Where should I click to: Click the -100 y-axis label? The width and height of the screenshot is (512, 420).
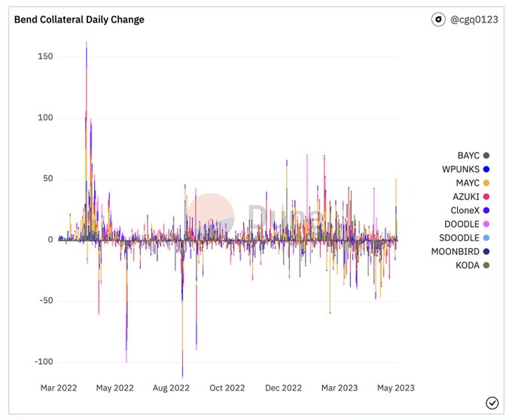(x=44, y=362)
